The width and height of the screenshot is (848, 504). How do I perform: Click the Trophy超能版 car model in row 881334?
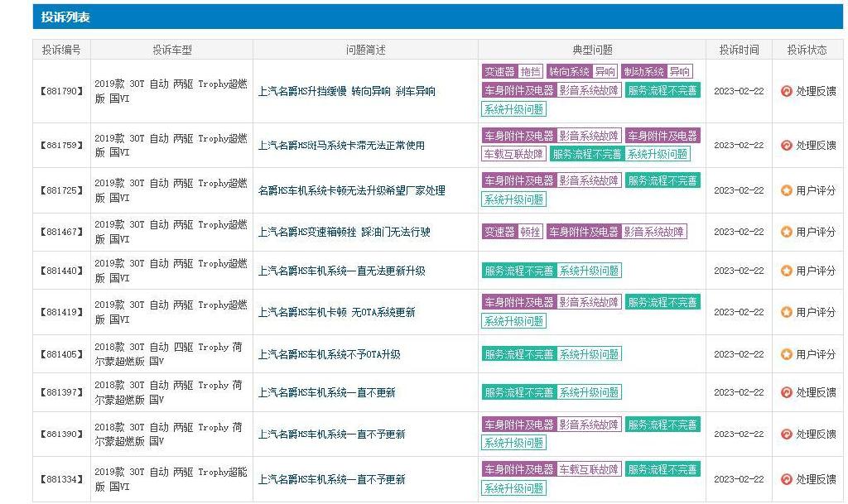(x=171, y=479)
